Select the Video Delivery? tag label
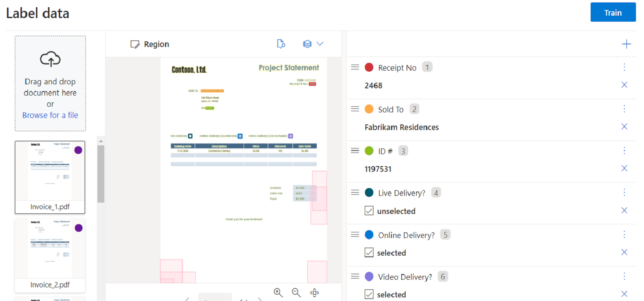The width and height of the screenshot is (644, 301). pyautogui.click(x=405, y=277)
